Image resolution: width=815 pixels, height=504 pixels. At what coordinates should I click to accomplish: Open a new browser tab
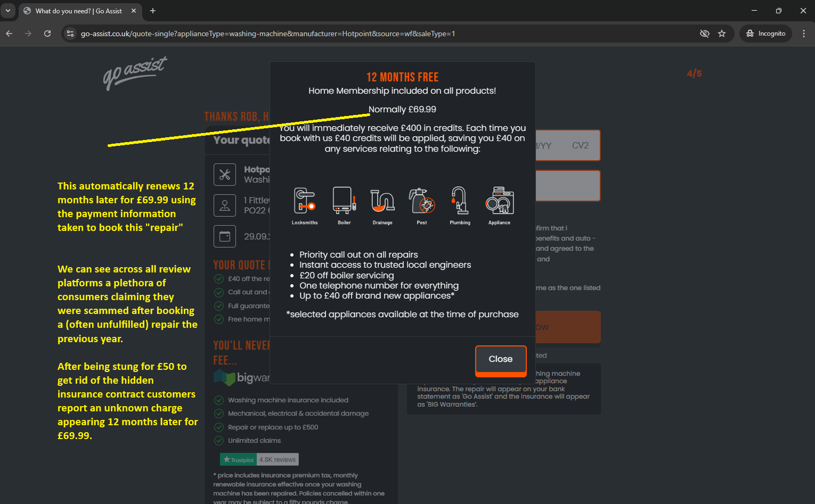pyautogui.click(x=153, y=11)
